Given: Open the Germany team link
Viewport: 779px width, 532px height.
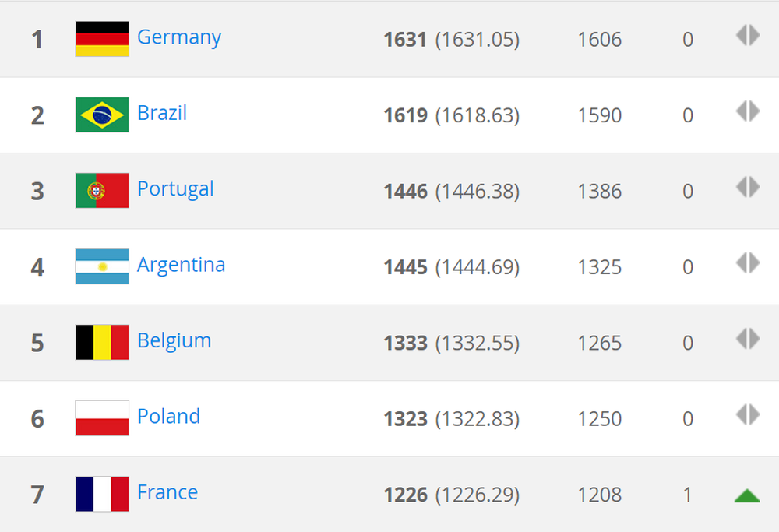Looking at the screenshot, I should (179, 37).
